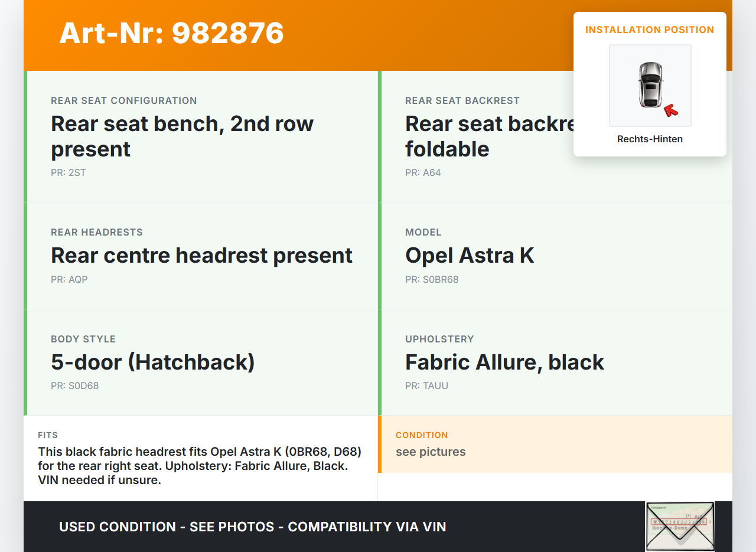The height and width of the screenshot is (552, 756).
Task: Select the 5-door (Hatchback) body style card
Action: (202, 362)
